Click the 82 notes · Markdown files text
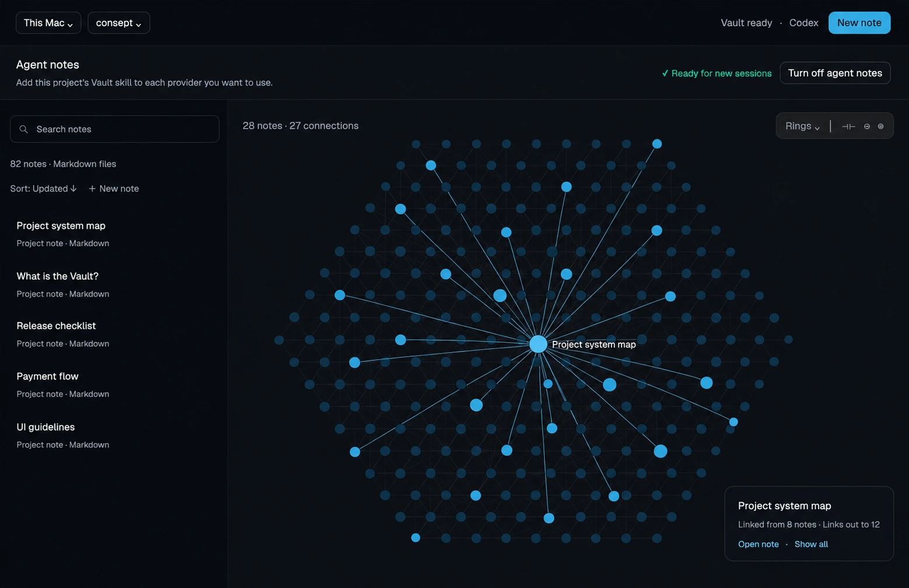The width and height of the screenshot is (909, 588). coord(63,164)
